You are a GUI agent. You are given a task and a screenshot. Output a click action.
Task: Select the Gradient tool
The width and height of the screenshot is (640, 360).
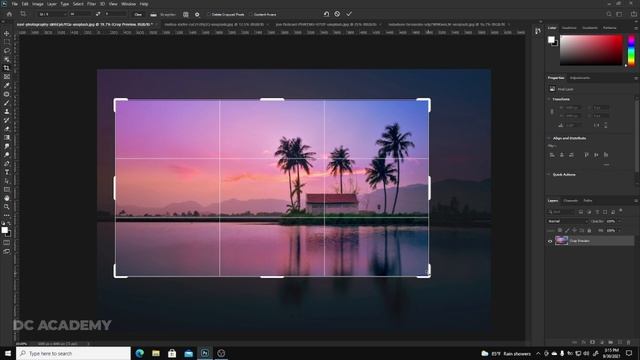pyautogui.click(x=7, y=138)
